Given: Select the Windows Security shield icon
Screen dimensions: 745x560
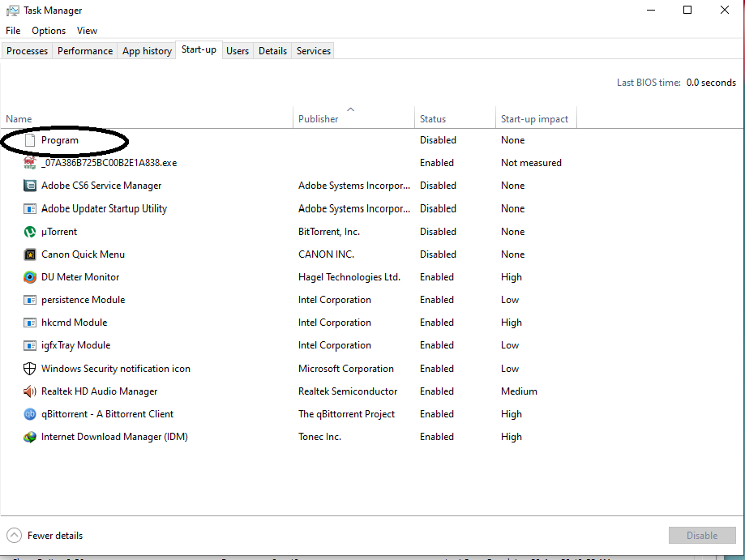Looking at the screenshot, I should [30, 369].
